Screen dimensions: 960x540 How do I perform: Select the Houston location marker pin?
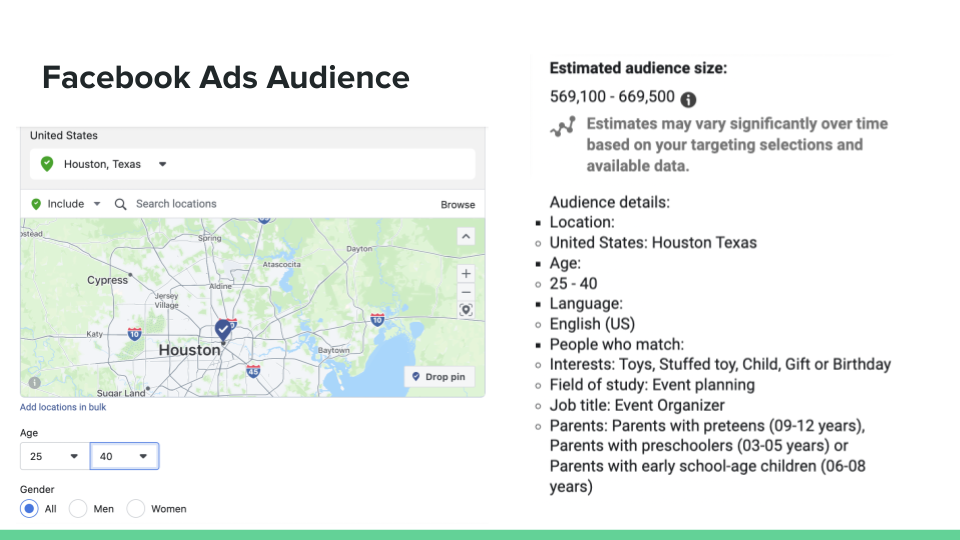point(223,330)
